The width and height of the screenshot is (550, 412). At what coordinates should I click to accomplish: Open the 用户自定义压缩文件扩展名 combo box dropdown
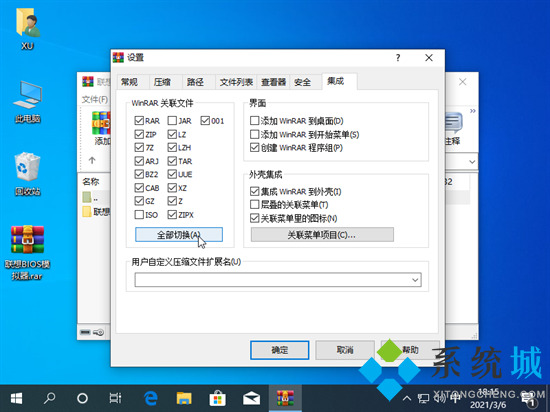415,280
